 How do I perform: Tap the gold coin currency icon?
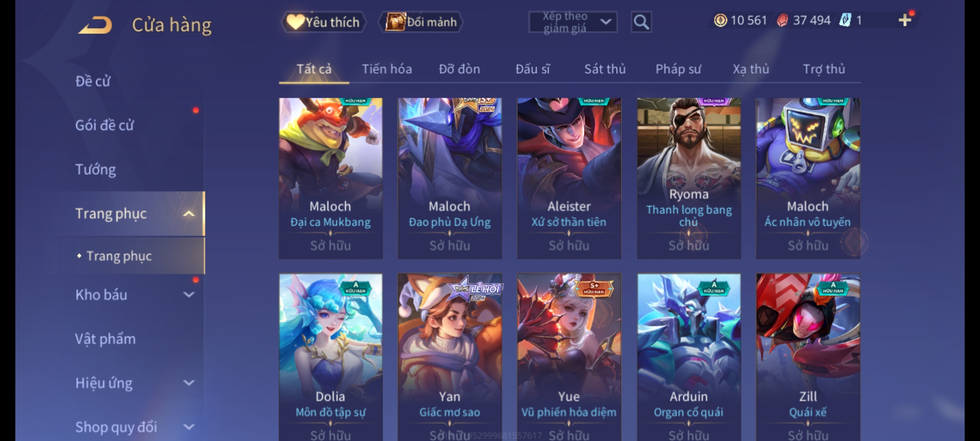[720, 20]
